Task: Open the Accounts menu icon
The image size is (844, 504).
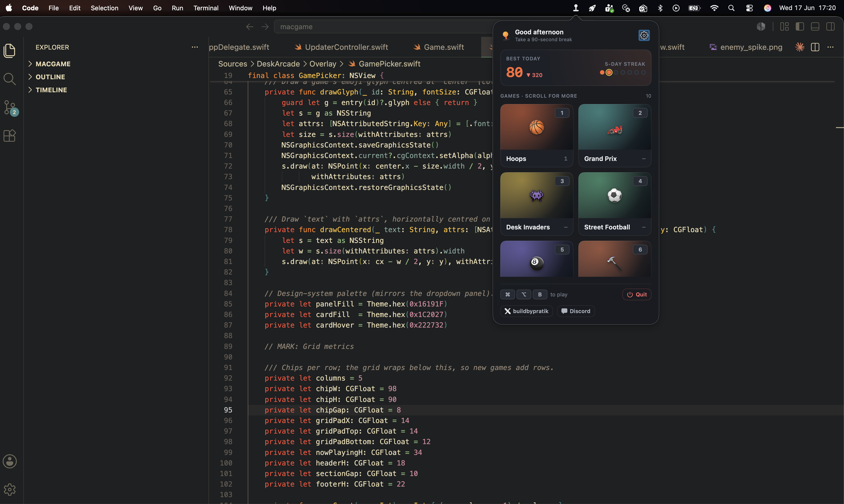Action: point(10,461)
